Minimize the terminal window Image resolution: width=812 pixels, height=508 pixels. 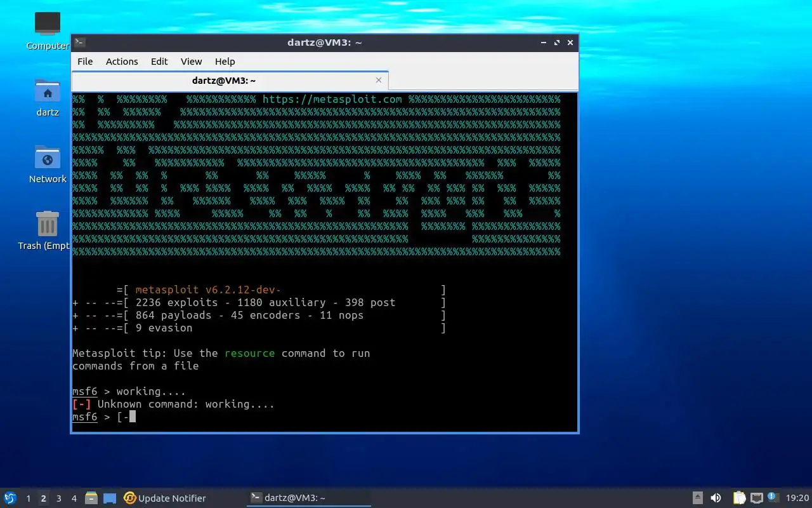point(544,43)
